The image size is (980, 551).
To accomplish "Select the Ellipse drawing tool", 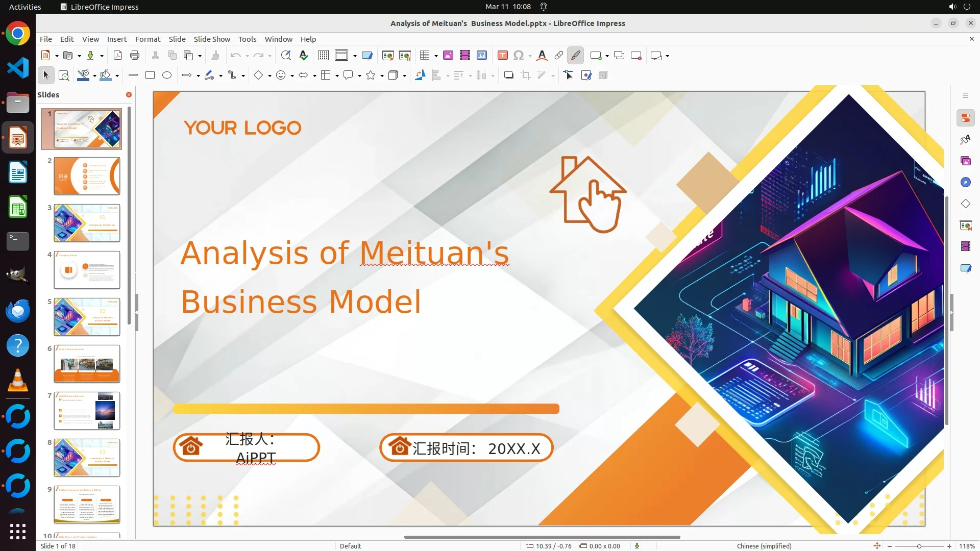I will (167, 76).
